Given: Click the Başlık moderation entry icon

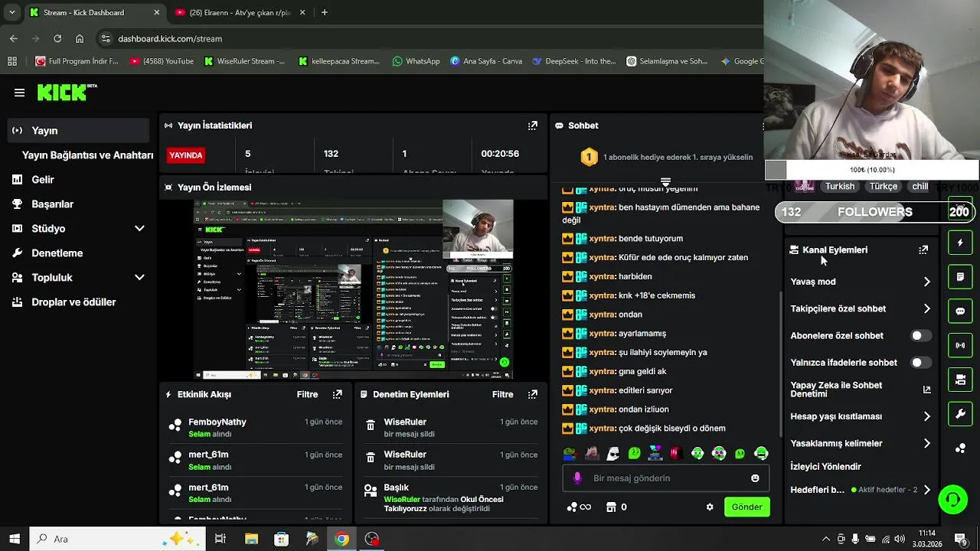Looking at the screenshot, I should (371, 491).
